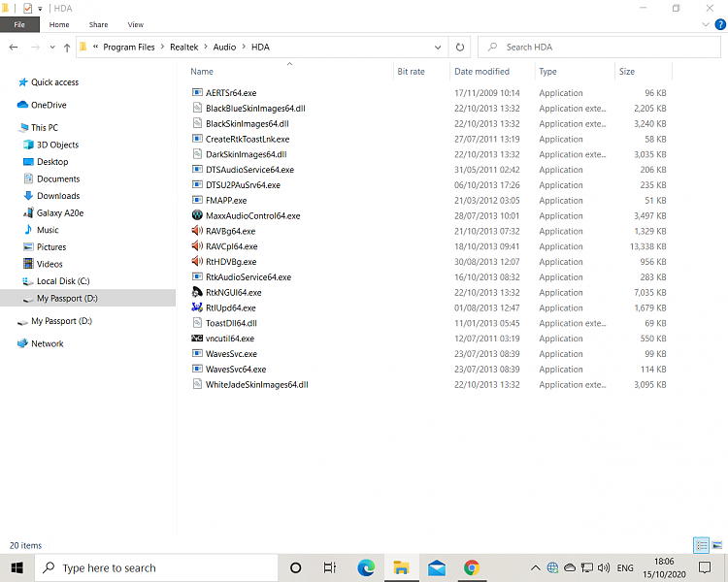Click the MaxxAudioControl64.exe Waves icon
This screenshot has height=582, width=728.
[x=197, y=215]
